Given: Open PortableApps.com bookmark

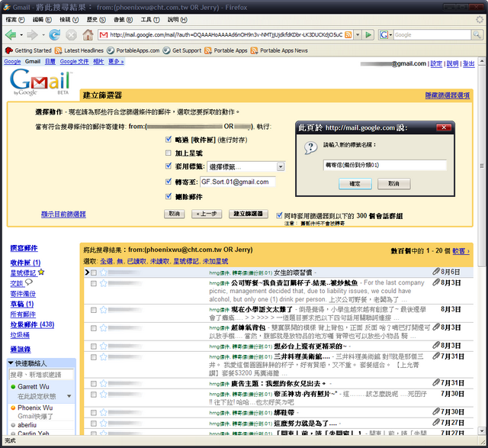Looking at the screenshot, I should click(133, 50).
